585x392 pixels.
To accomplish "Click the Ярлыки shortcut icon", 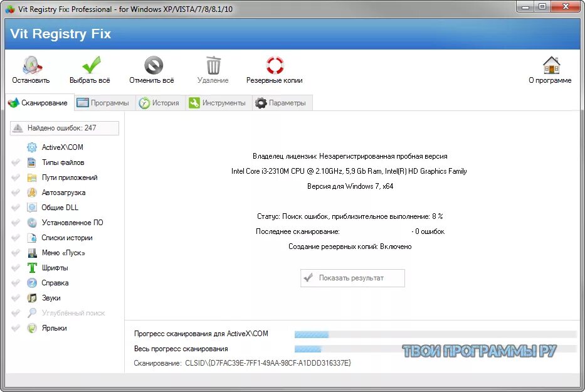I will [x=32, y=328].
